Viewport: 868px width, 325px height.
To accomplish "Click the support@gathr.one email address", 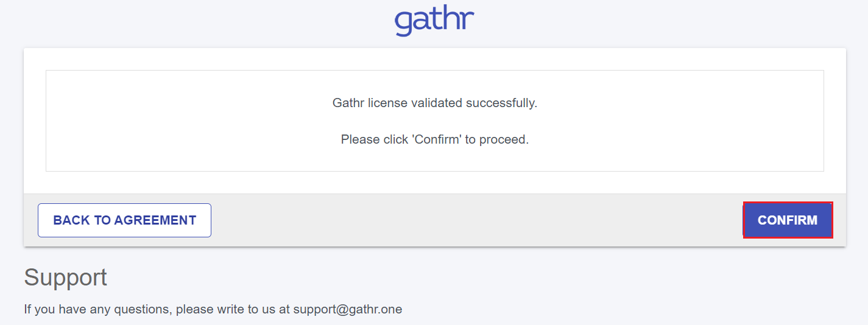I will (347, 309).
